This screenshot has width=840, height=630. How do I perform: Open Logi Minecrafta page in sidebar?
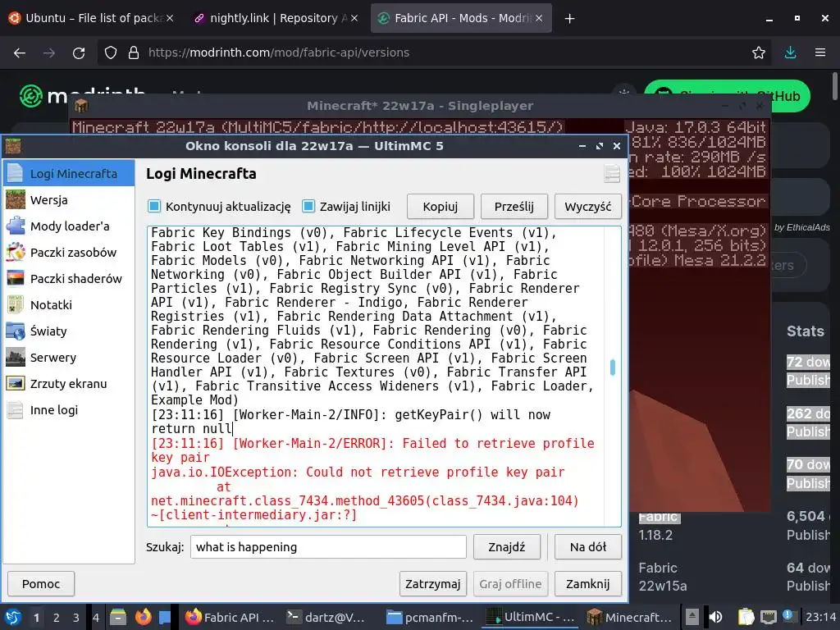[69, 174]
